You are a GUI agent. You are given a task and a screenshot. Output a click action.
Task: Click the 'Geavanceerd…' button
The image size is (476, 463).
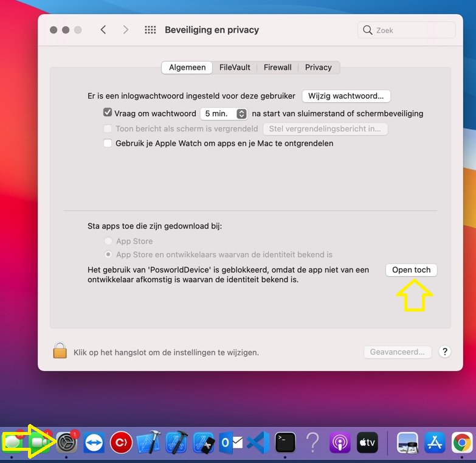point(398,352)
